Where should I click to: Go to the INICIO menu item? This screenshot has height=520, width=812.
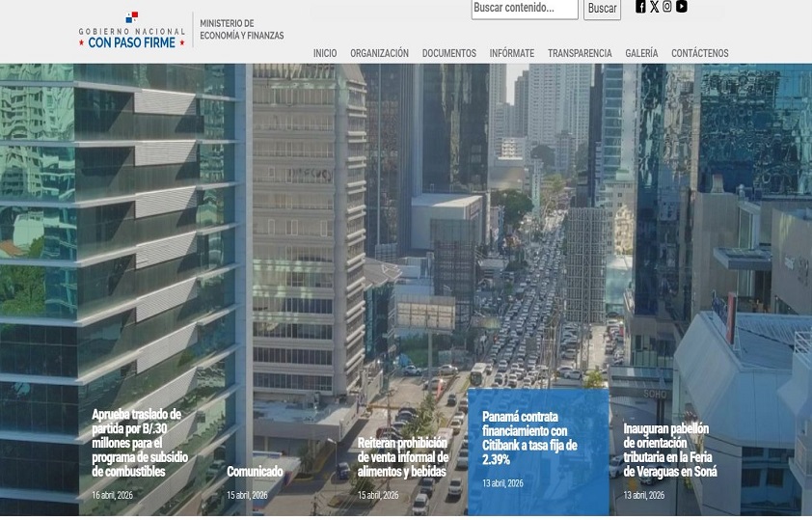tap(325, 54)
